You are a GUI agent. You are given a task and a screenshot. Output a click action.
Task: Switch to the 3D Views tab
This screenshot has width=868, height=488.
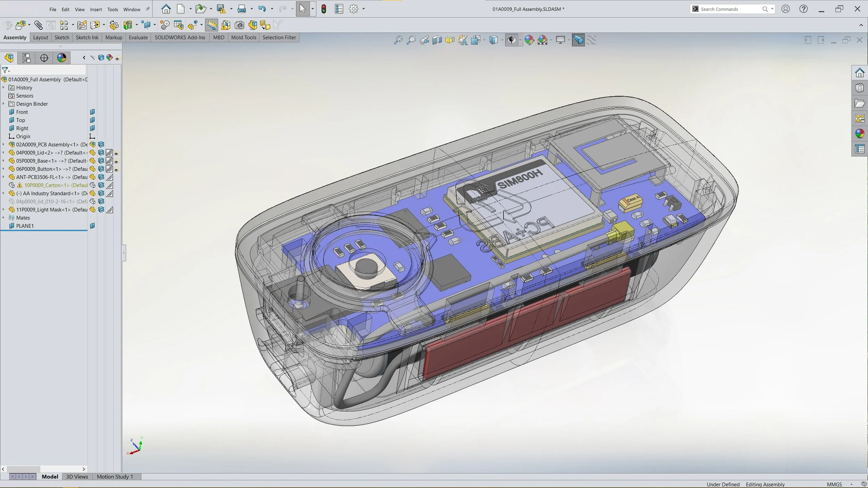[x=77, y=477]
